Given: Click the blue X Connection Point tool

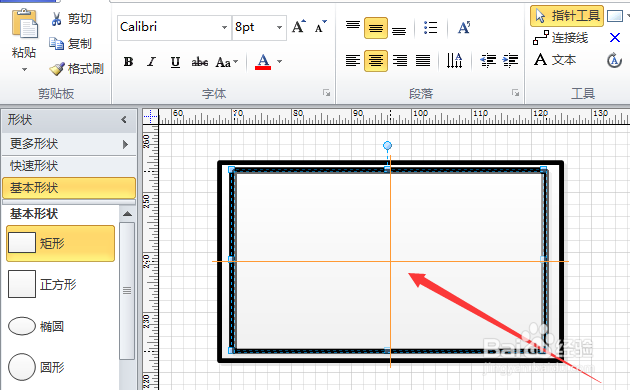Looking at the screenshot, I should (x=615, y=38).
